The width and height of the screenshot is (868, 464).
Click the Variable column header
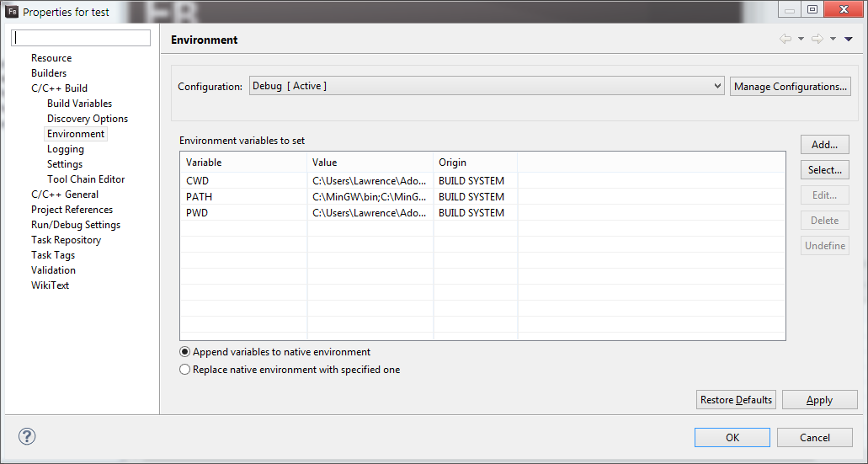(x=243, y=163)
